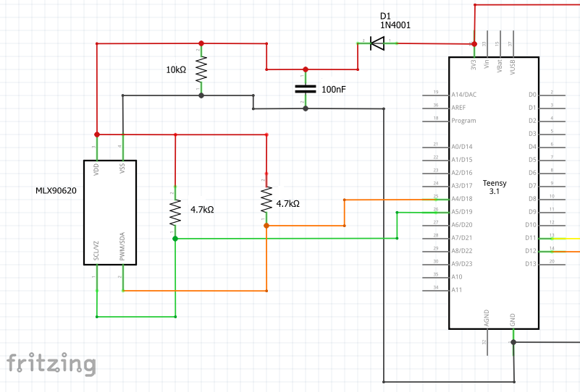Click the A8/D22 pin label
This screenshot has width=580, height=392.
[462, 250]
